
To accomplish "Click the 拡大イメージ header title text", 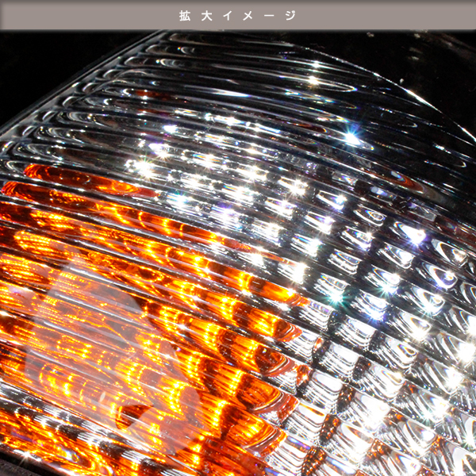I will click(x=237, y=15).
